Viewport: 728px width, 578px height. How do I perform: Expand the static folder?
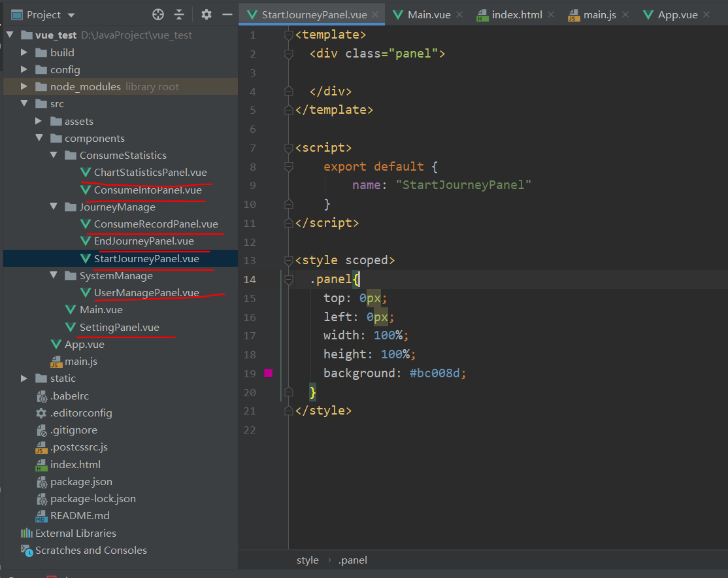(x=24, y=379)
